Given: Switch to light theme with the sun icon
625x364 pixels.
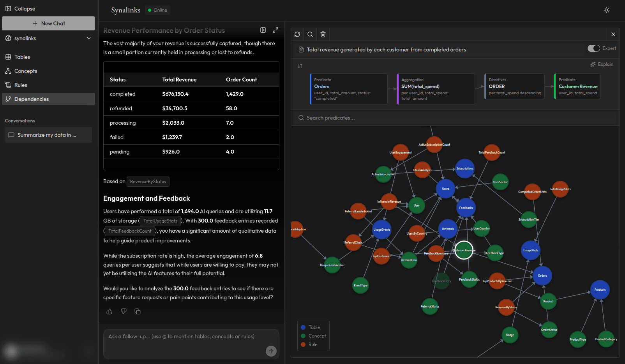Looking at the screenshot, I should [x=606, y=10].
